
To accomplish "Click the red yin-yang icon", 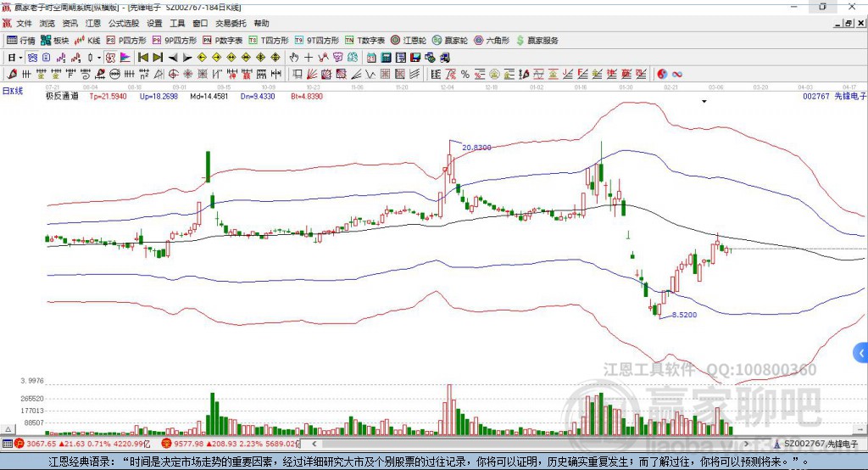I will pyautogui.click(x=662, y=74).
